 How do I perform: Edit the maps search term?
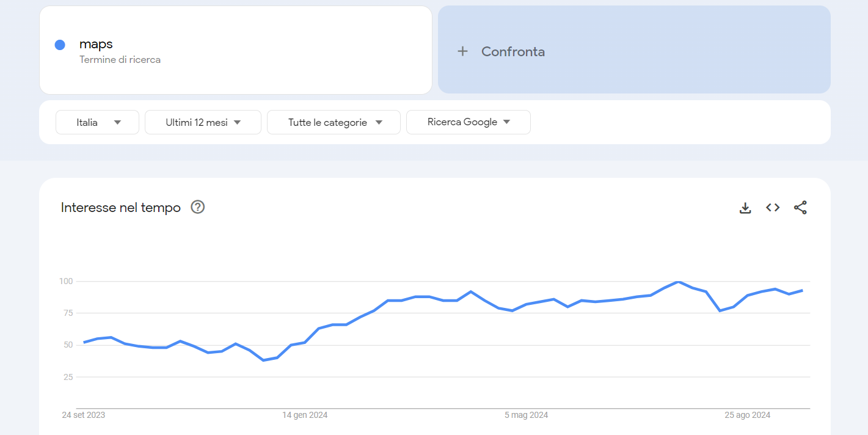[x=96, y=44]
